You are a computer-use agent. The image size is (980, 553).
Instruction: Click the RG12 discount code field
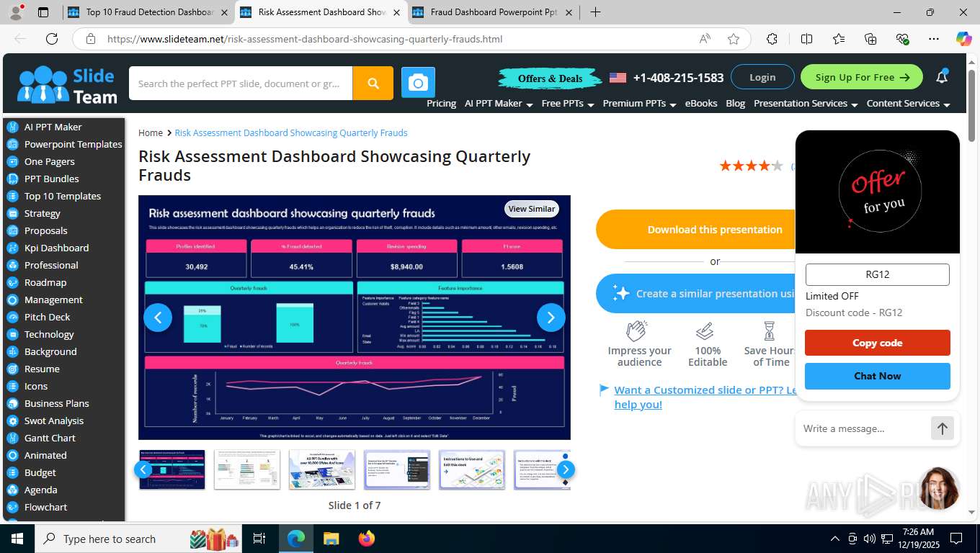877,274
